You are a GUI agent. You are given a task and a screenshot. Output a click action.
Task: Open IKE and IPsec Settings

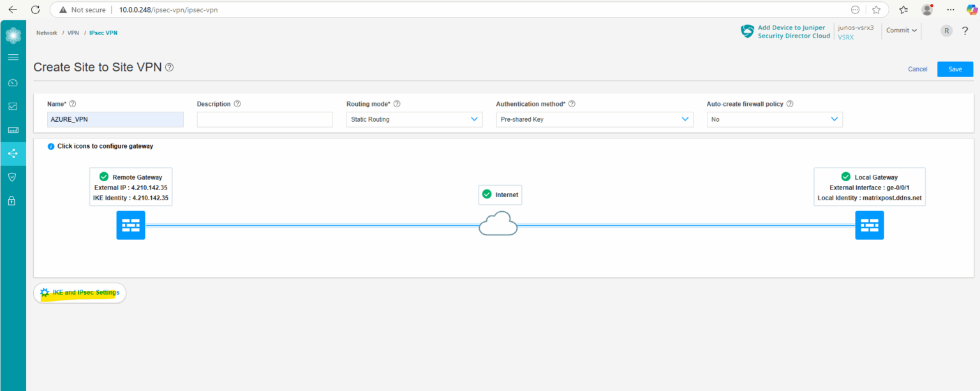coord(79,293)
